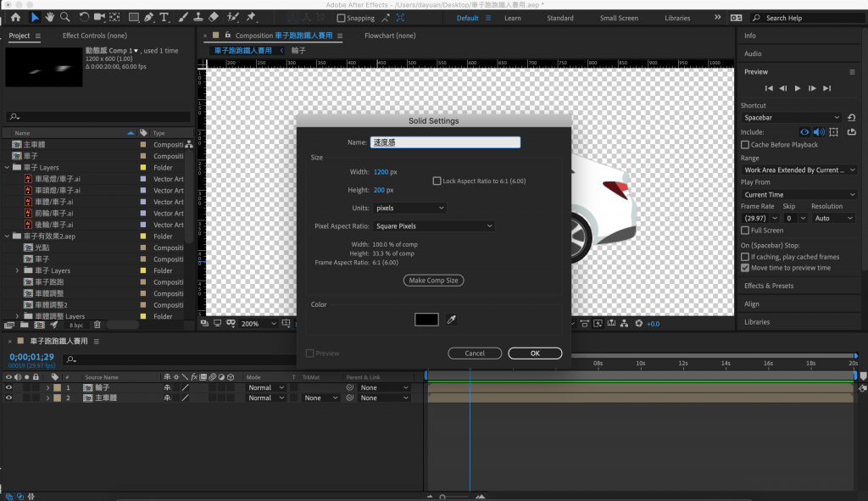The height and width of the screenshot is (501, 868).
Task: Select the Puppet Pin tool
Action: [x=251, y=17]
